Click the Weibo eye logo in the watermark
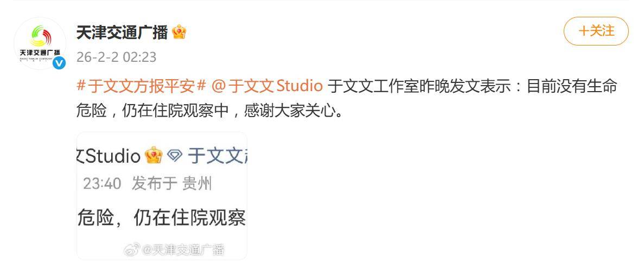644x270 pixels. tap(132, 249)
